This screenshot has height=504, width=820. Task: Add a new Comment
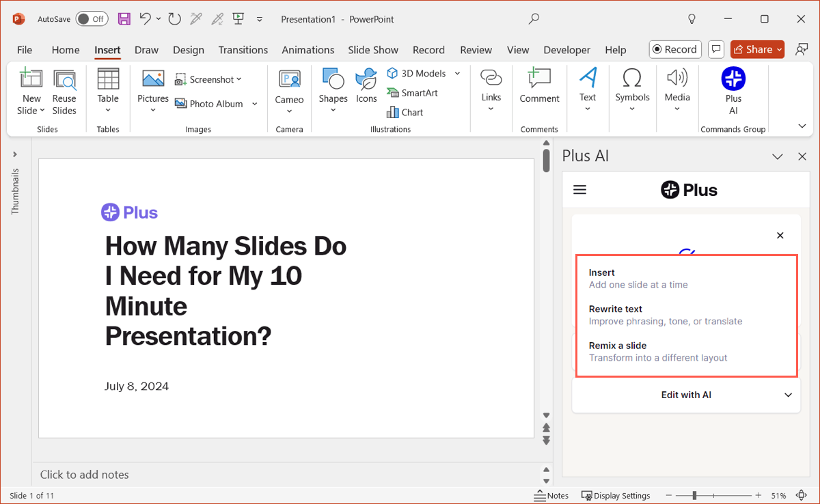click(539, 86)
